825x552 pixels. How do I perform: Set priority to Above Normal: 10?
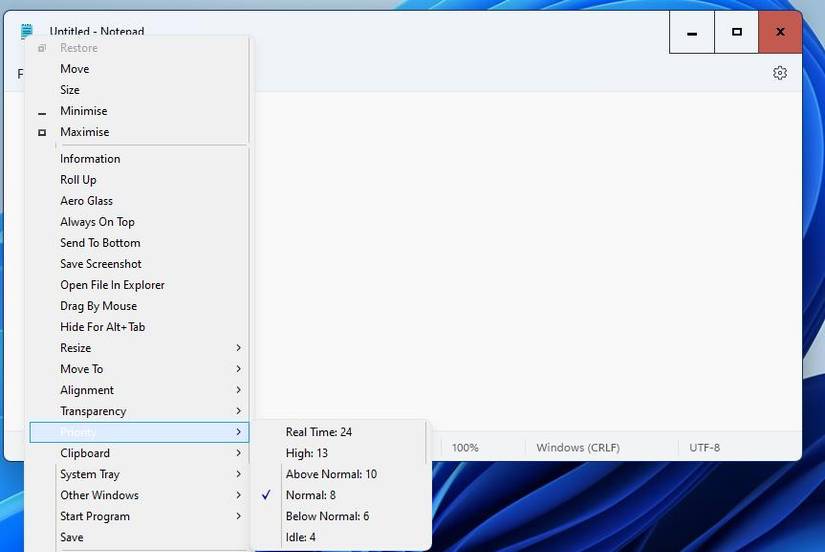point(340,475)
